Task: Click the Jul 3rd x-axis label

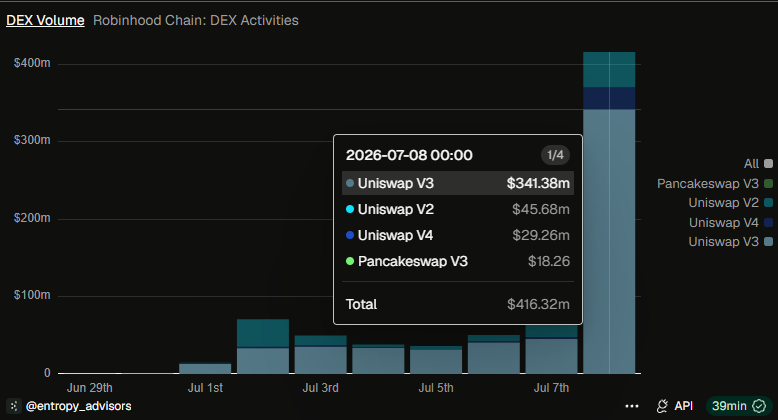Action: point(321,388)
